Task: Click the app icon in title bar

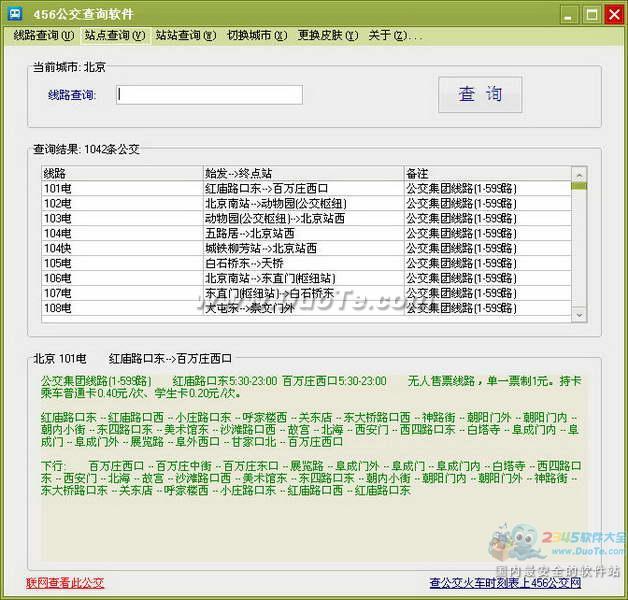Action: (x=15, y=14)
